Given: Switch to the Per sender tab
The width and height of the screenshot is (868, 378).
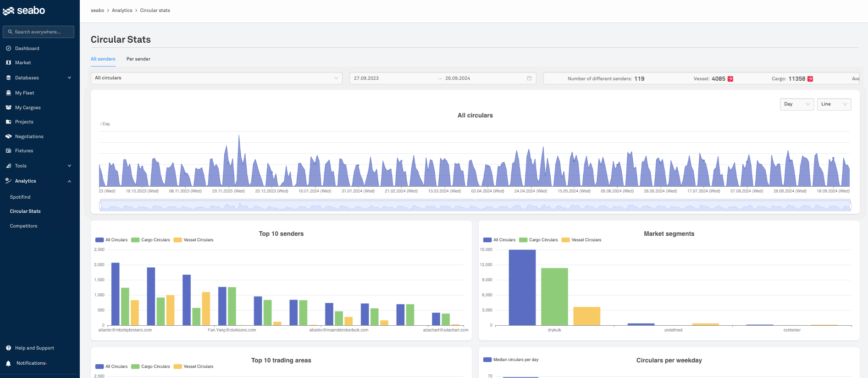Looking at the screenshot, I should pyautogui.click(x=138, y=59).
